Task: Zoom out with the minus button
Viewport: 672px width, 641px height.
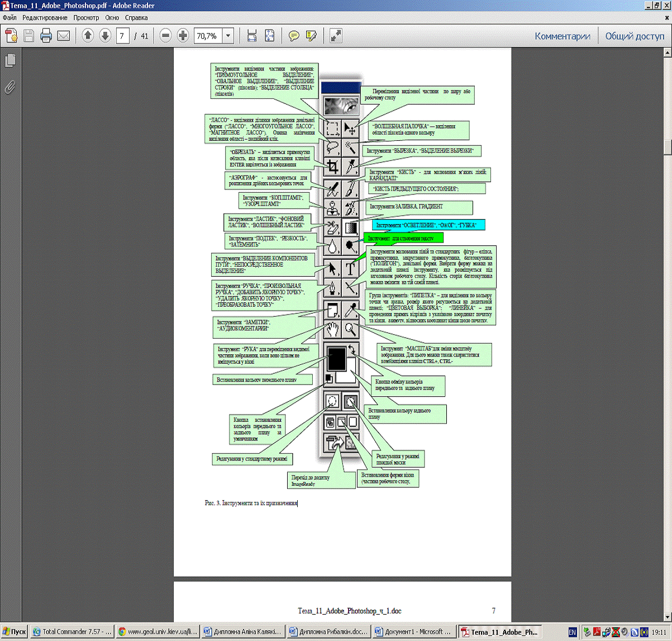Action: [165, 36]
